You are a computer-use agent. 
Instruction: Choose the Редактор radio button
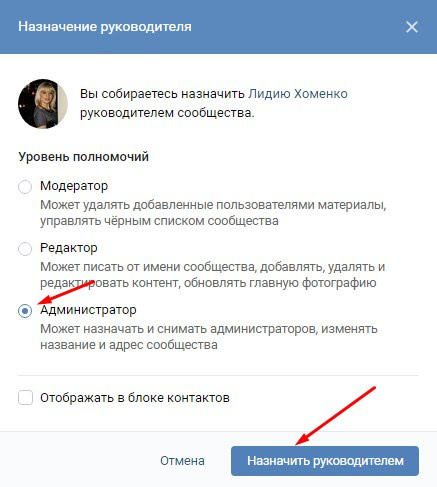pos(25,249)
